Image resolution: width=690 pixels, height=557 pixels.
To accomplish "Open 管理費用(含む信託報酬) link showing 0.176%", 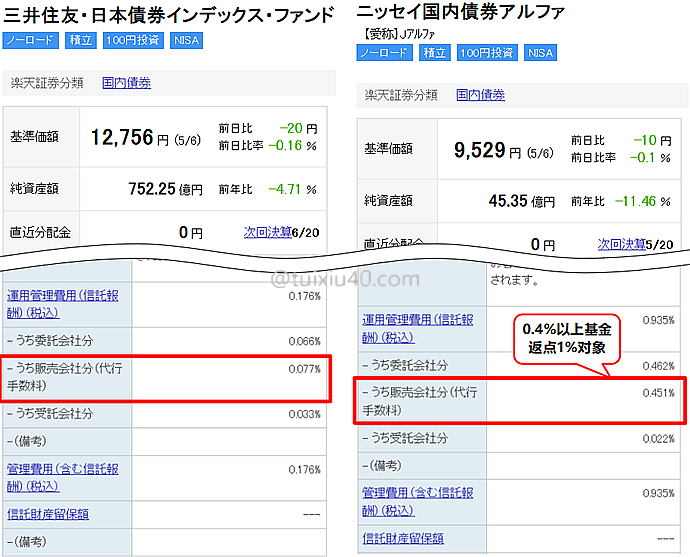I will pos(63,477).
